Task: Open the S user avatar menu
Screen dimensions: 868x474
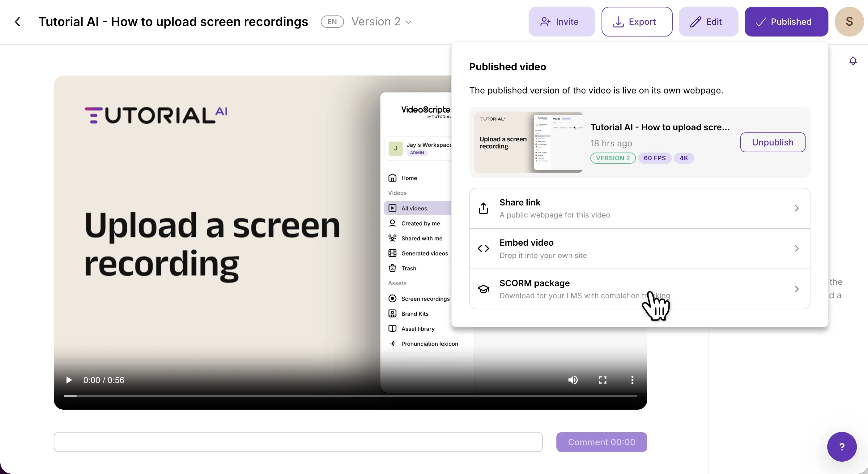Action: tap(849, 22)
